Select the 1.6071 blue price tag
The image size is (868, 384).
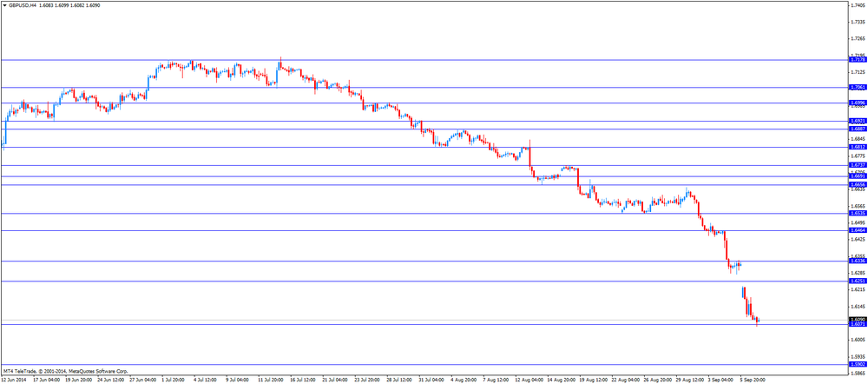point(858,324)
